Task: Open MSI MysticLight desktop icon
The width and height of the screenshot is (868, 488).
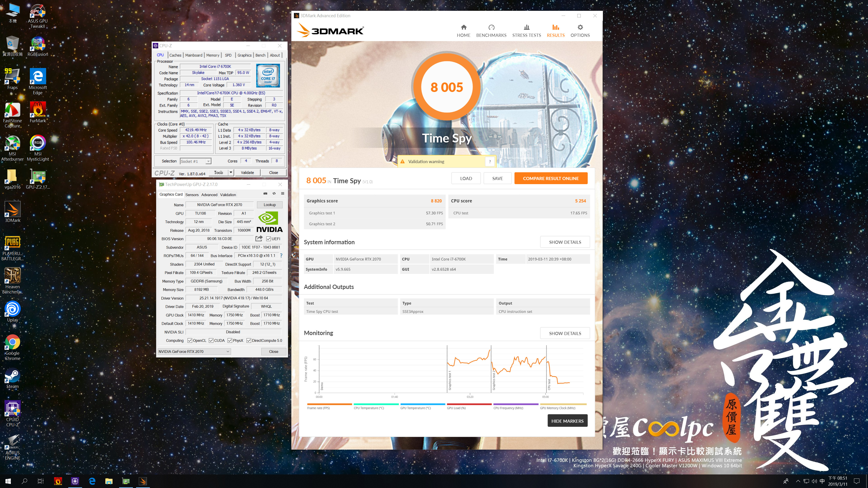Action: [x=38, y=148]
